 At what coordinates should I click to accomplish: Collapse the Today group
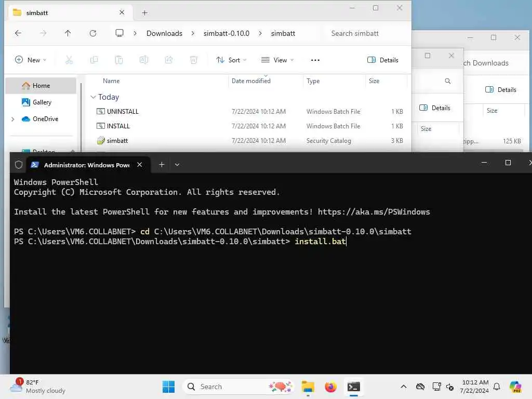(93, 97)
